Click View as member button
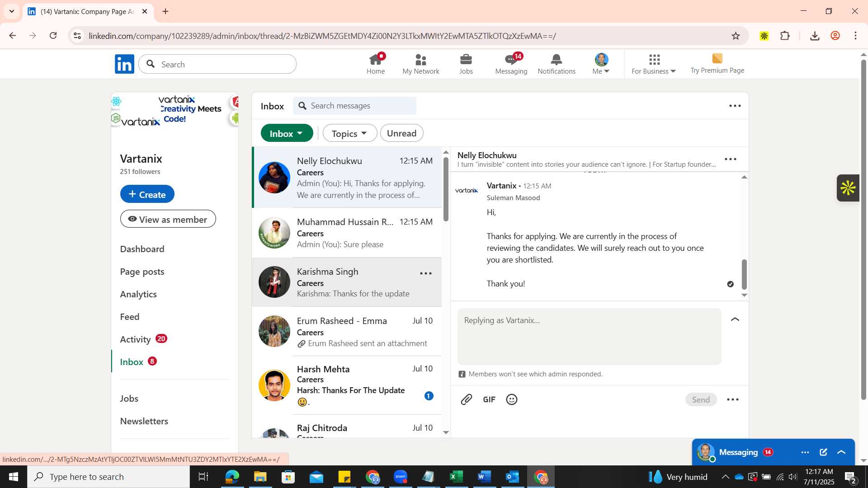The image size is (868, 488). tap(168, 219)
